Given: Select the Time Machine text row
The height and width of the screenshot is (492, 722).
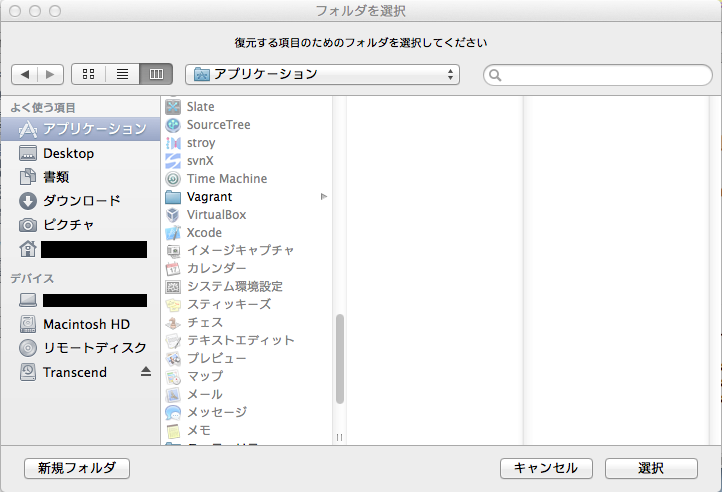Looking at the screenshot, I should tap(246, 179).
